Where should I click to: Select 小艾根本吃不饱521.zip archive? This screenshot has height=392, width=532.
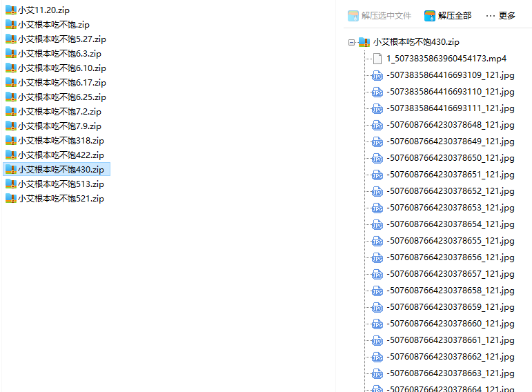(61, 199)
